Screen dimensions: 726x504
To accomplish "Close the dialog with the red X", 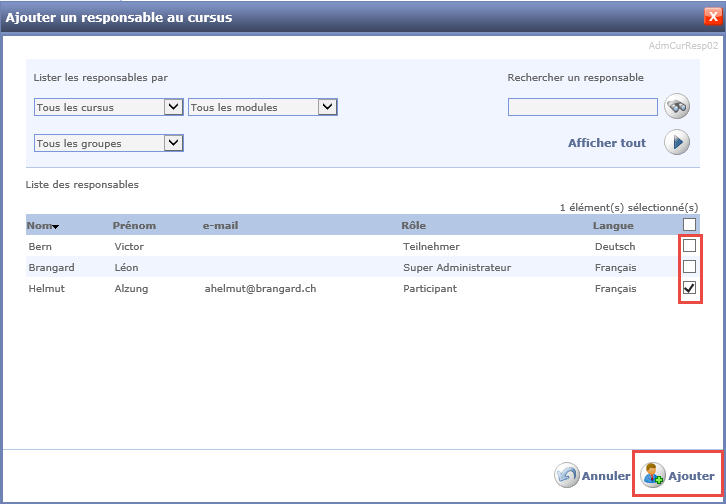I will 711,15.
